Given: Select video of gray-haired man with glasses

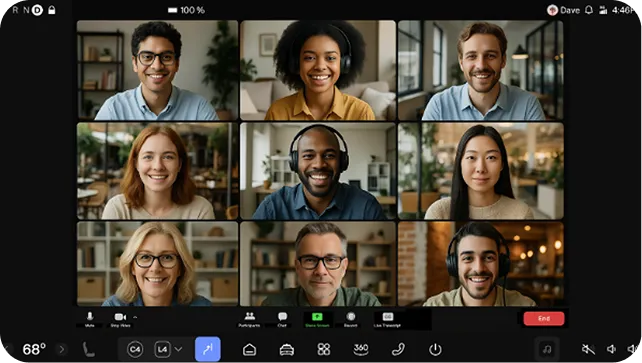Looking at the screenshot, I should (x=318, y=264).
